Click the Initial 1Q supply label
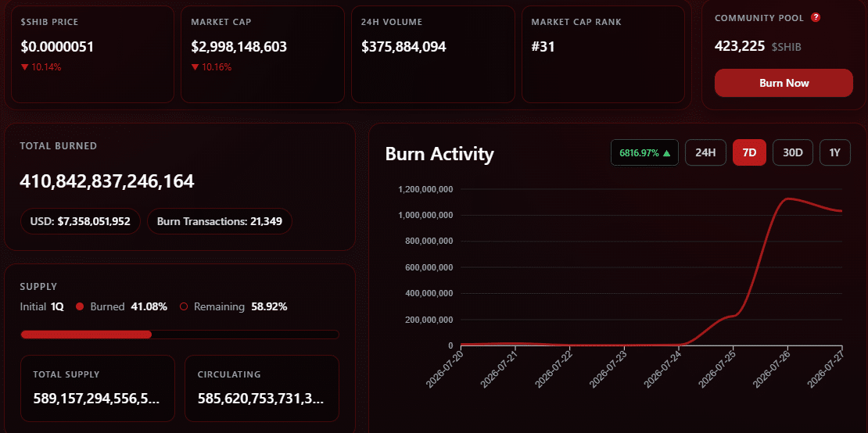868x433 pixels. pos(41,306)
